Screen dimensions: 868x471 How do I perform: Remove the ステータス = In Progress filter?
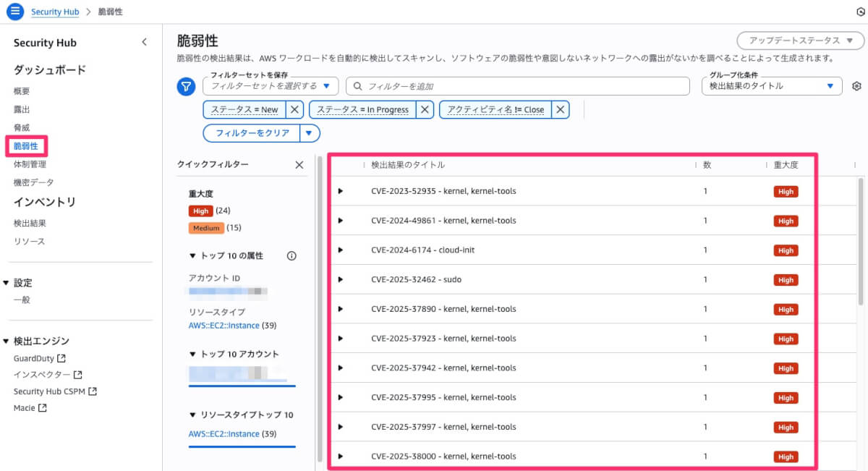[x=425, y=110]
